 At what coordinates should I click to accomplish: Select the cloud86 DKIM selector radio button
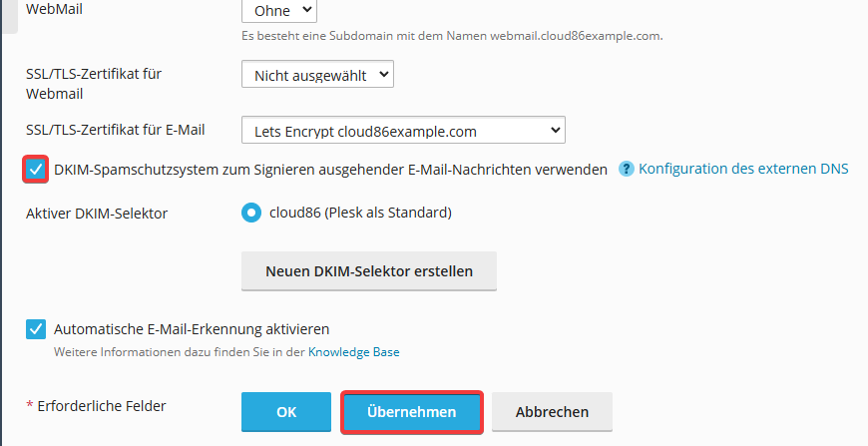click(251, 213)
